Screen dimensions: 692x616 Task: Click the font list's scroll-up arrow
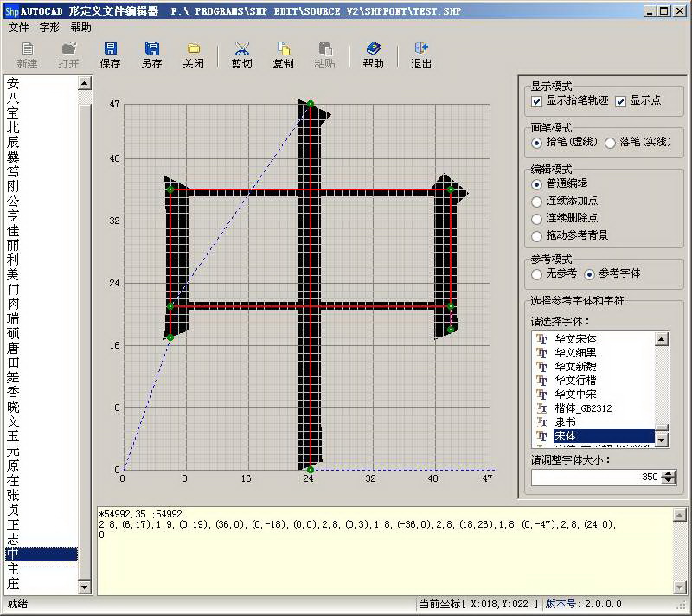[x=662, y=339]
